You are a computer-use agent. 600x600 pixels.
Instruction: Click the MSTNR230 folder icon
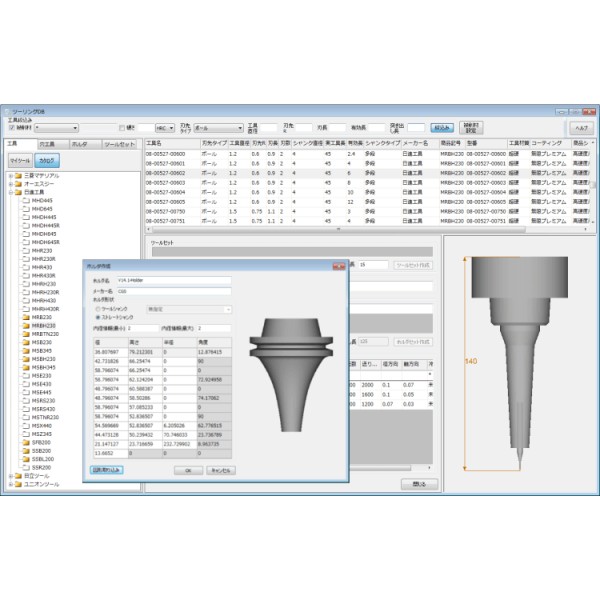click(x=26, y=417)
